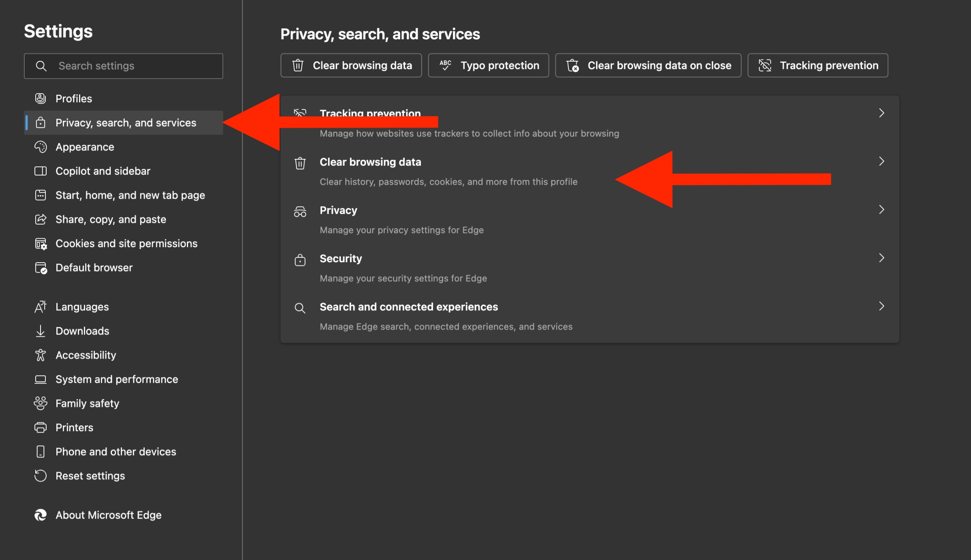
Task: Click the Languages icon
Action: pos(41,307)
